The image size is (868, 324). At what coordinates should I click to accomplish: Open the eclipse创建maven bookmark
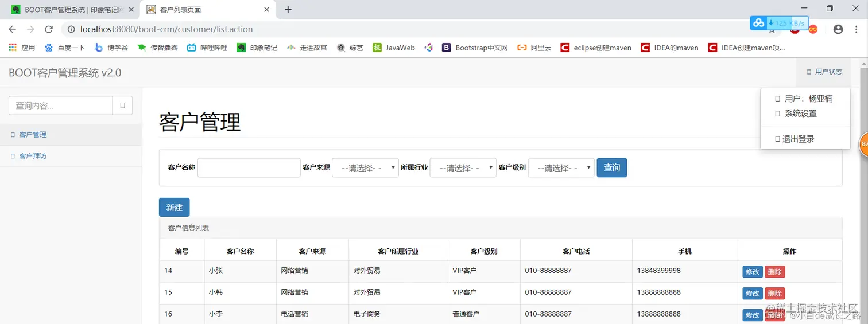tap(596, 48)
